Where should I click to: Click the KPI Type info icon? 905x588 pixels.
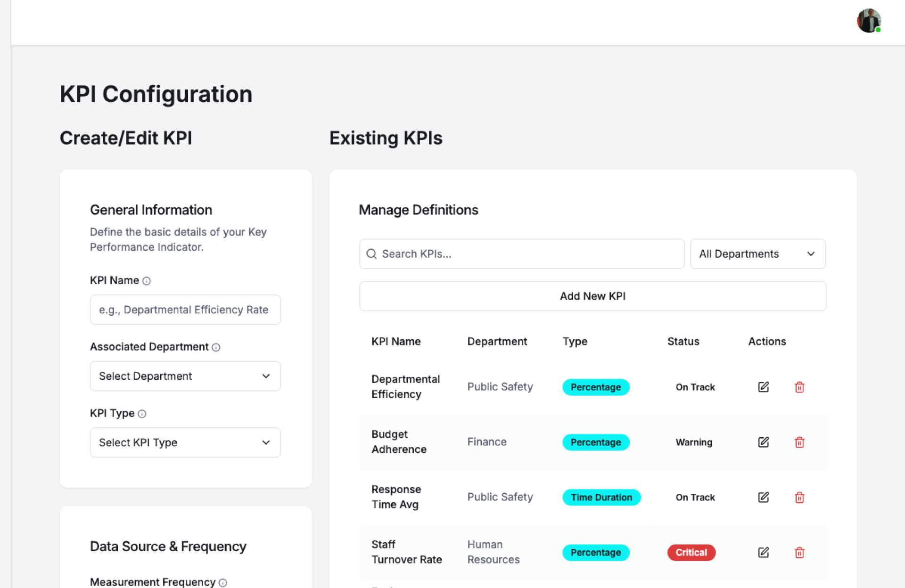click(x=142, y=414)
